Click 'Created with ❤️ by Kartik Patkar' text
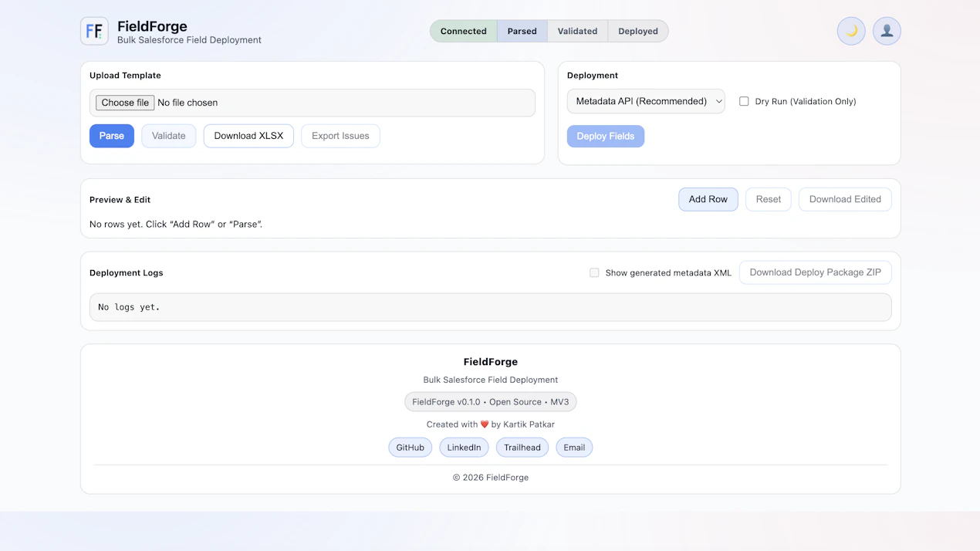Image resolution: width=980 pixels, height=551 pixels. [490, 424]
